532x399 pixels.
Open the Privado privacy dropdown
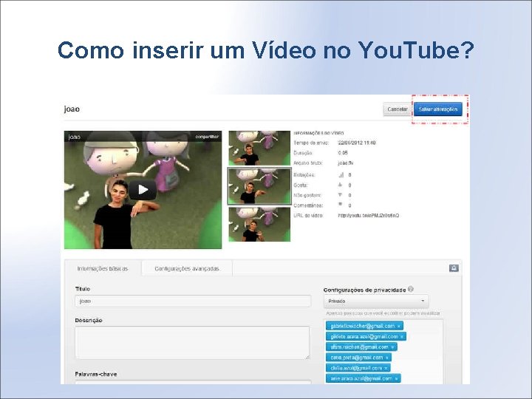(x=376, y=301)
